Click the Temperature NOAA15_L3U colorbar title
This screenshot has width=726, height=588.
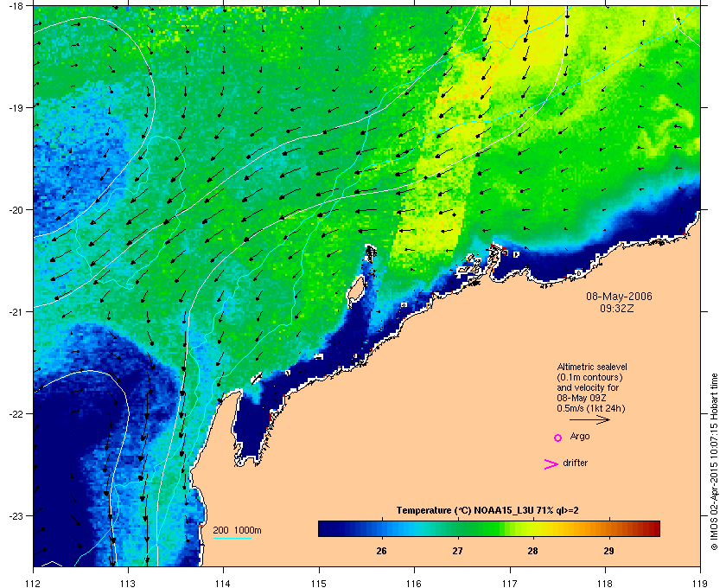pos(487,511)
